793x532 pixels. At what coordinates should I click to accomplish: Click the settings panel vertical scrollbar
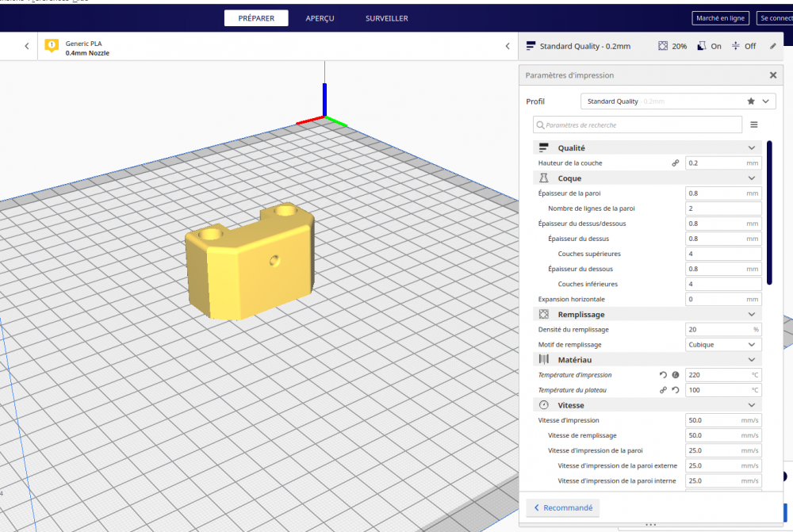[x=769, y=213]
